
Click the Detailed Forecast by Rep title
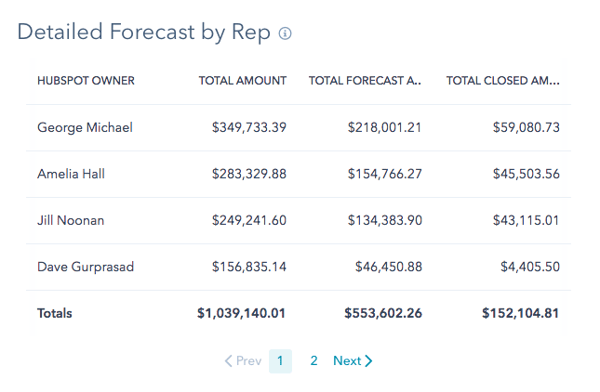(x=144, y=32)
